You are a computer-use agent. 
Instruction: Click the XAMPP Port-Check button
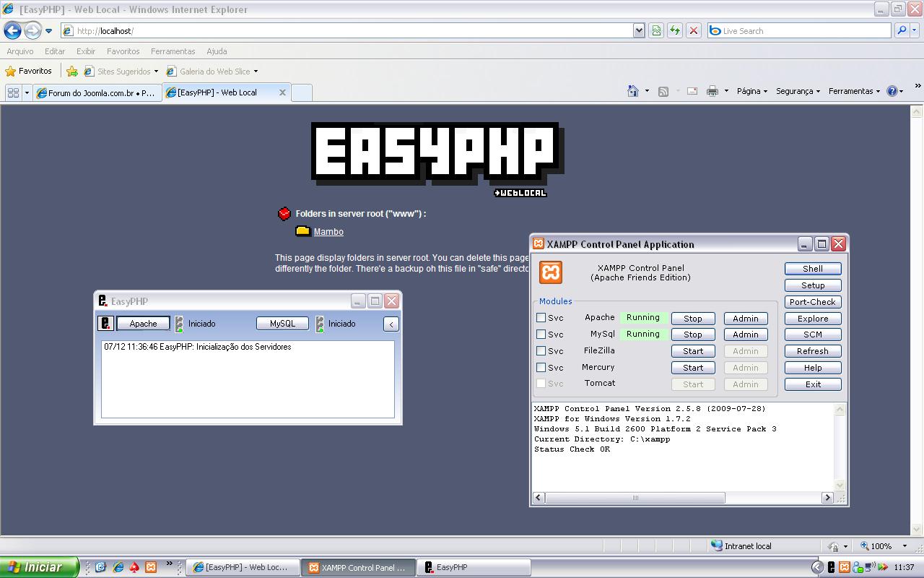[813, 302]
